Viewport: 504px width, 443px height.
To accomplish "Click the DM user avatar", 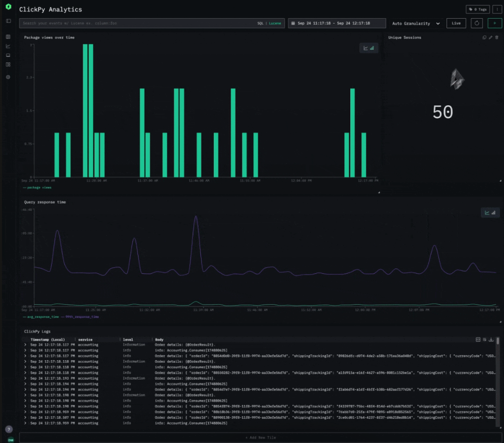I will [11, 440].
